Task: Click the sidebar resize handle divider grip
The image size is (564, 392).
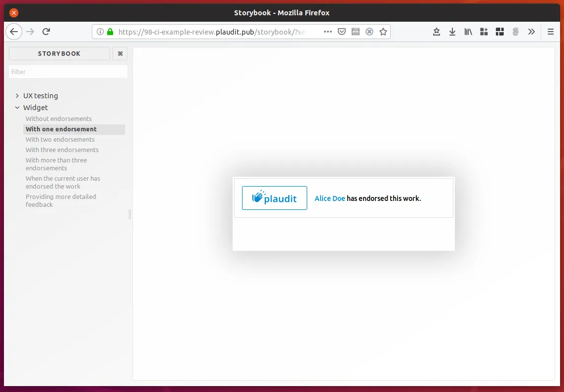Action: pos(130,214)
